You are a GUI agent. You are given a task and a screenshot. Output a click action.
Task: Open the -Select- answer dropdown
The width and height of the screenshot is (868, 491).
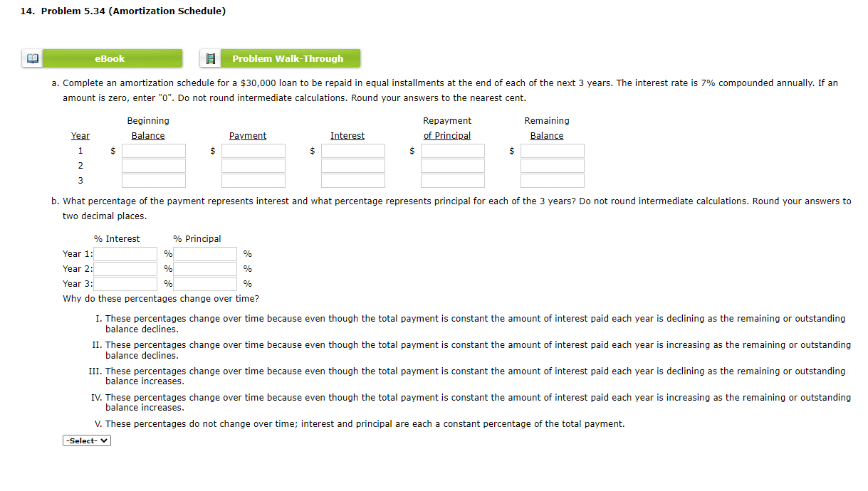(86, 440)
